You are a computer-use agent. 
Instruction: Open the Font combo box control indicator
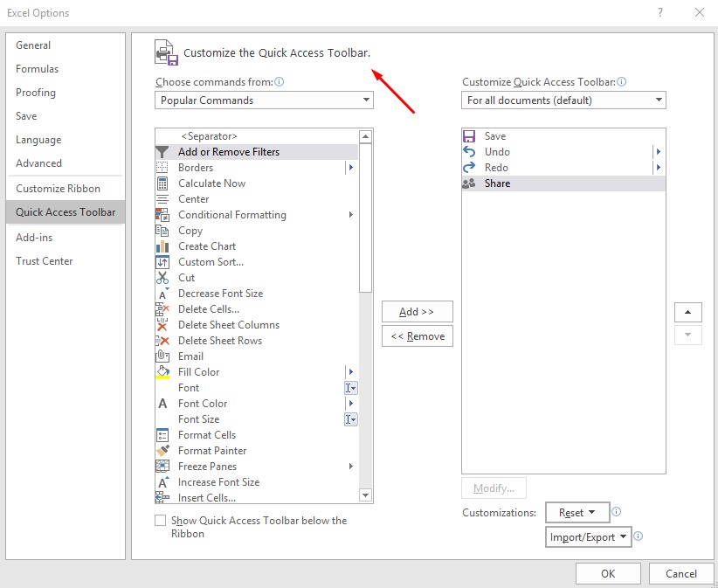coord(350,388)
